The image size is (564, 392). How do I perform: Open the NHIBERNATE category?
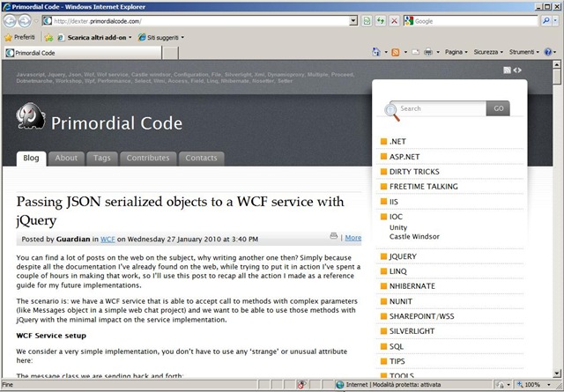click(x=412, y=286)
